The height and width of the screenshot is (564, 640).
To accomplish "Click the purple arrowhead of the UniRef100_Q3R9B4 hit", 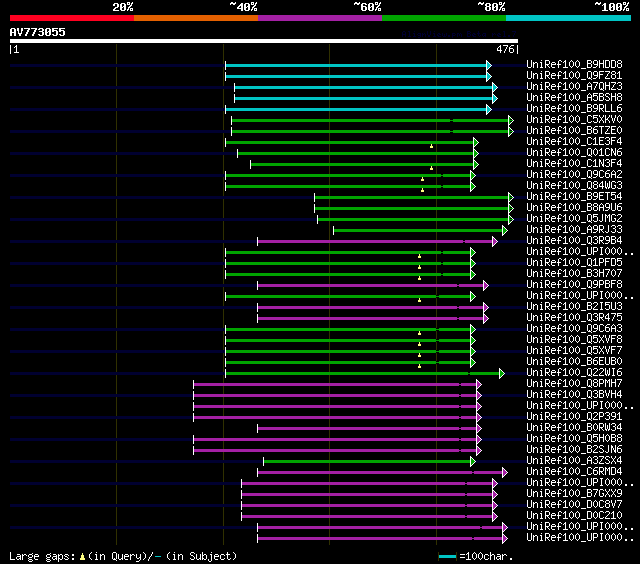I will 495,242.
